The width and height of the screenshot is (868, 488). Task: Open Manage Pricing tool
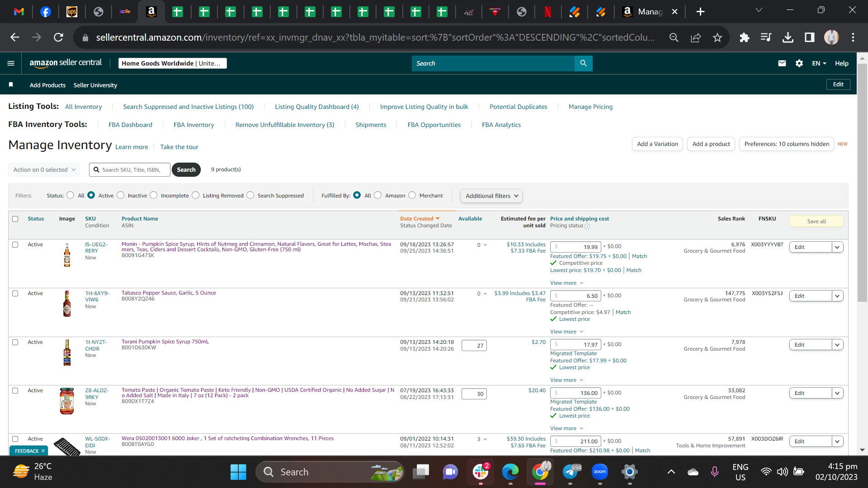tap(590, 107)
